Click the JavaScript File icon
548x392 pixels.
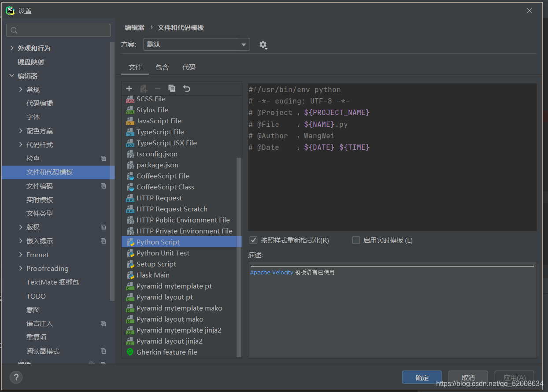pyautogui.click(x=130, y=121)
